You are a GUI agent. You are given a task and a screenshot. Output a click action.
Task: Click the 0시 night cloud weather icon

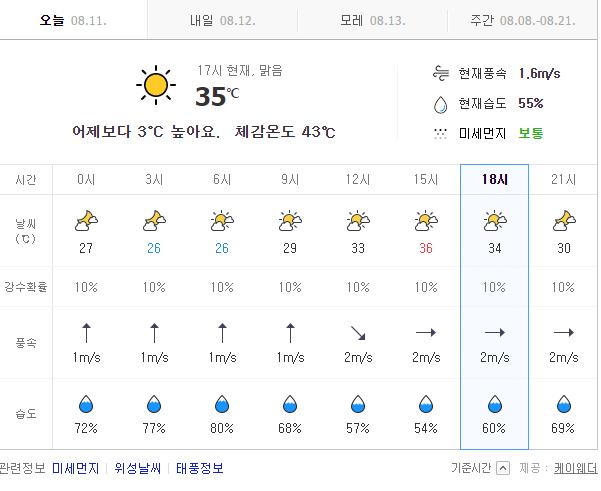86,220
